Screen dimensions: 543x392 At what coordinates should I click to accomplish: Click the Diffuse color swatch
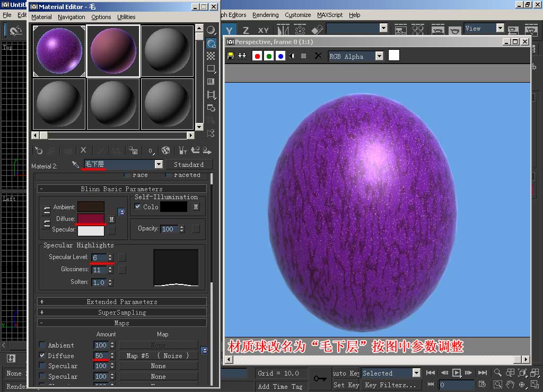coord(91,219)
